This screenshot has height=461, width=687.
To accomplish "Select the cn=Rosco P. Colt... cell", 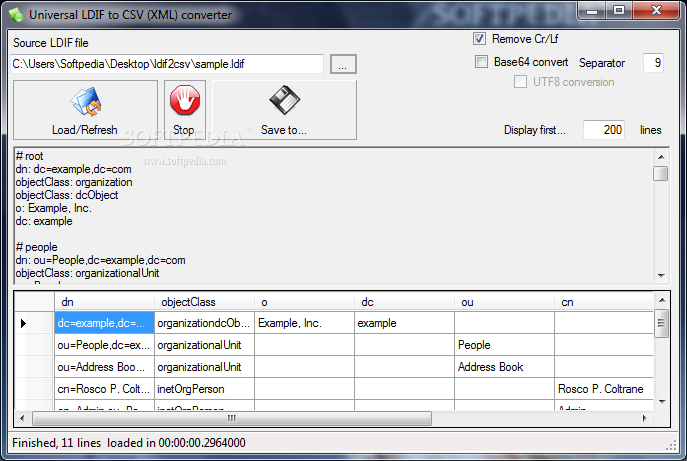I will coord(104,389).
